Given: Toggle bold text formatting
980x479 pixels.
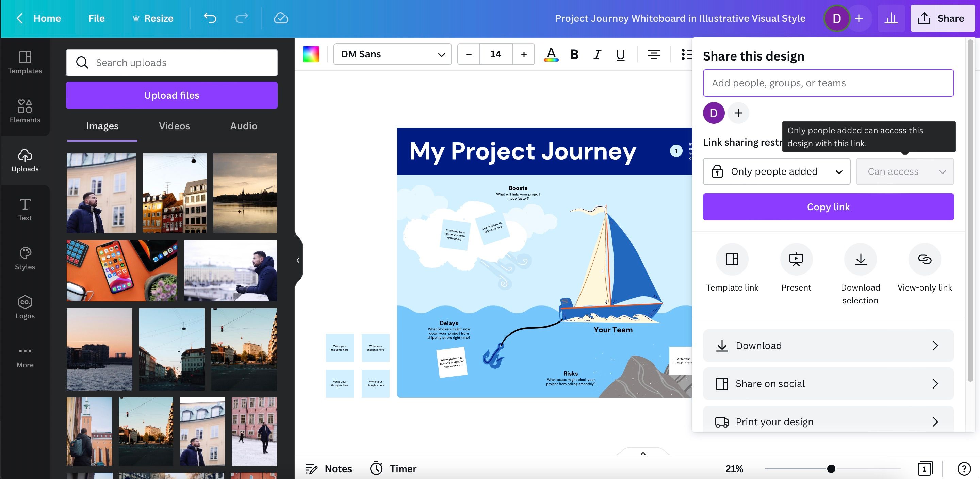Looking at the screenshot, I should pyautogui.click(x=574, y=54).
